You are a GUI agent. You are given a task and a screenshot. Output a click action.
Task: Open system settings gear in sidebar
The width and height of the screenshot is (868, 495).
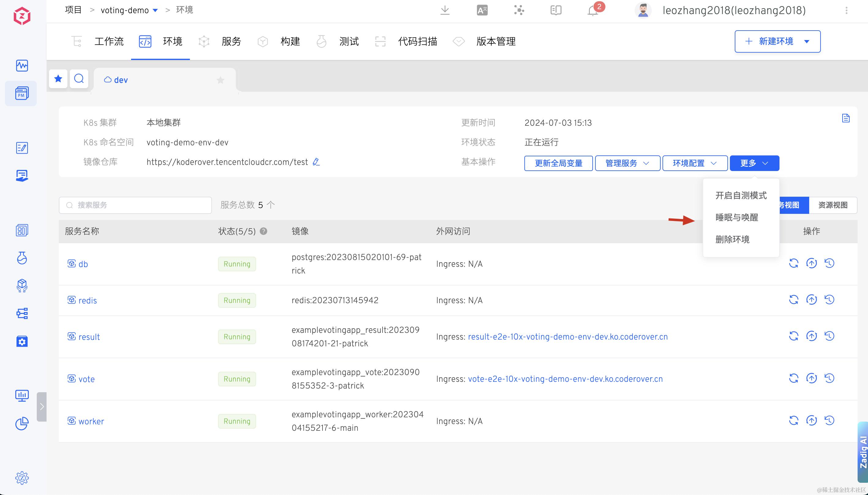[22, 478]
